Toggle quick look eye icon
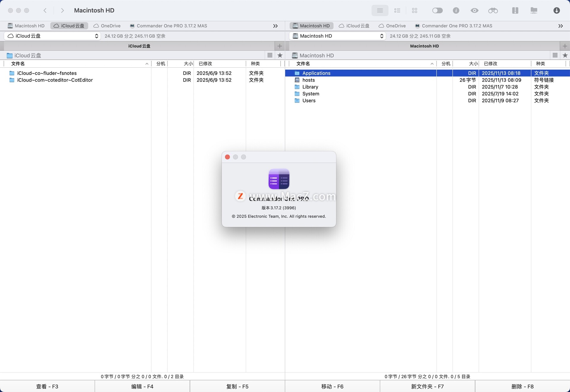The width and height of the screenshot is (570, 392). click(x=474, y=11)
